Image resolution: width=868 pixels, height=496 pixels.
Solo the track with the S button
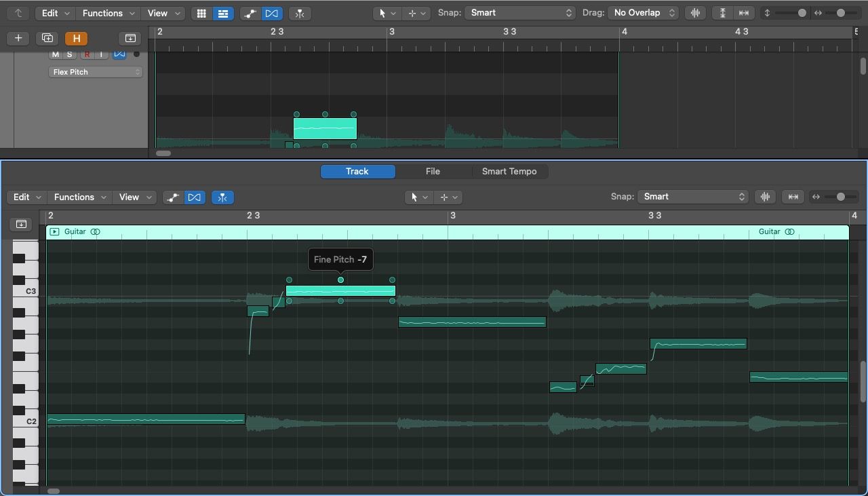pyautogui.click(x=68, y=54)
